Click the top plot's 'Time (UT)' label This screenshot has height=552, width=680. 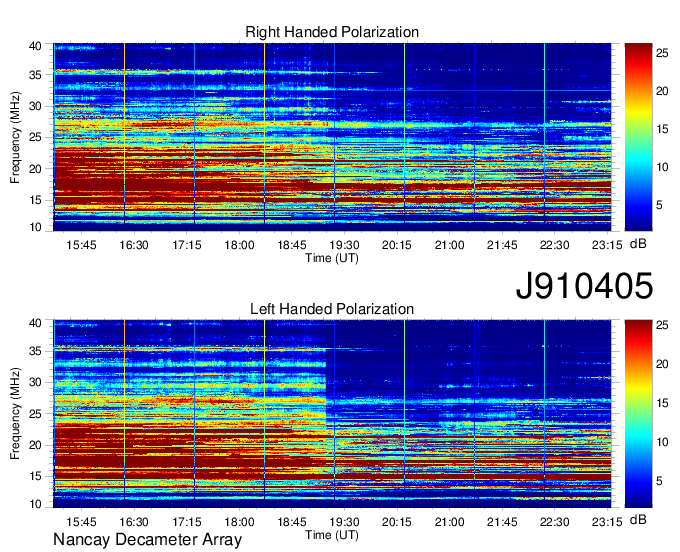tap(332, 258)
